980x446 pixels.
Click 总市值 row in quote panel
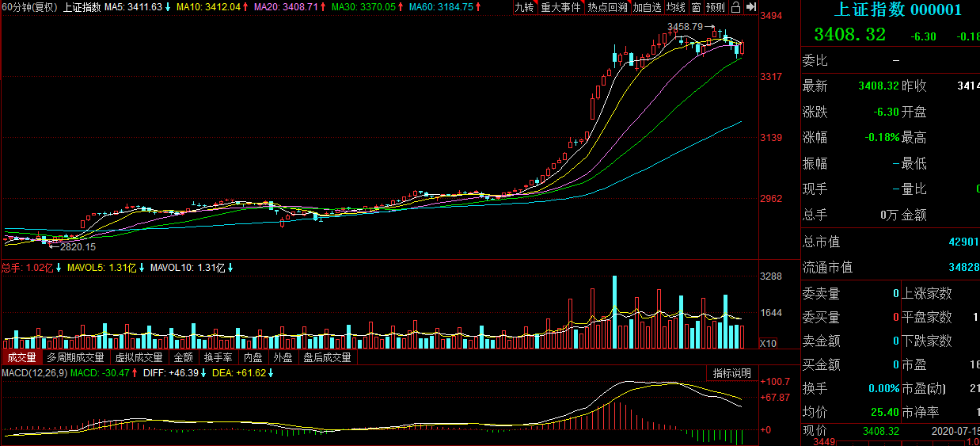891,242
